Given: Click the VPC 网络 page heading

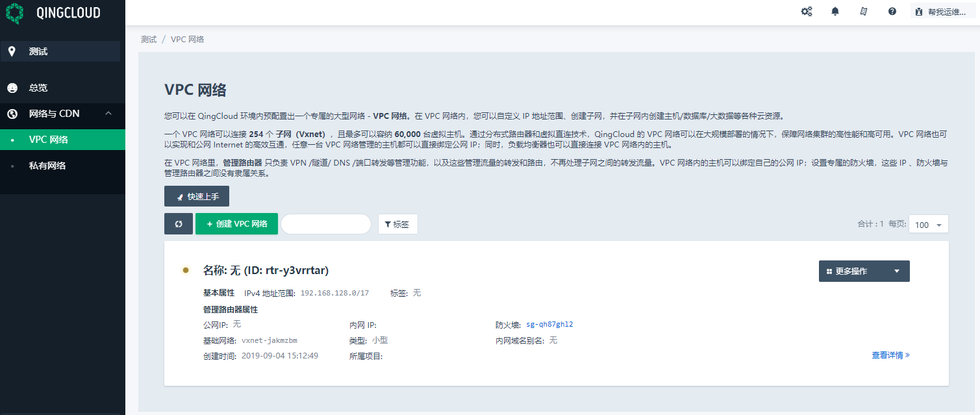Looking at the screenshot, I should click(x=195, y=90).
